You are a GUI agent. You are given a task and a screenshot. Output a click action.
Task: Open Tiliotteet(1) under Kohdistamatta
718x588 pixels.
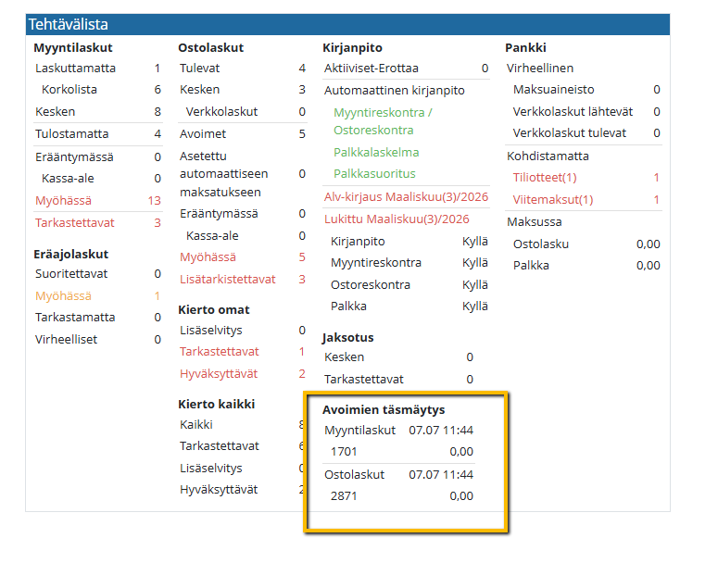pyautogui.click(x=545, y=178)
